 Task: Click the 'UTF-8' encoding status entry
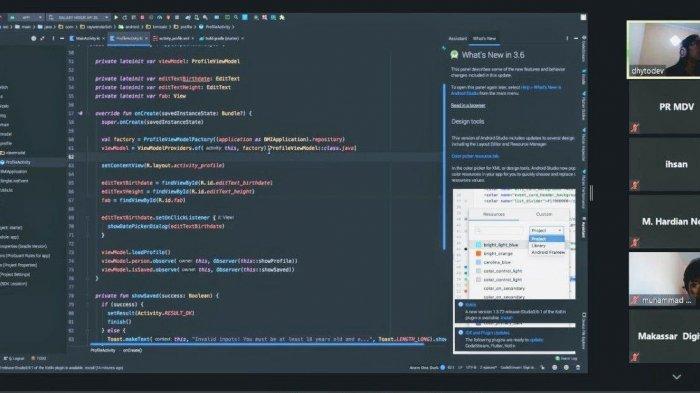pyautogui.click(x=471, y=368)
